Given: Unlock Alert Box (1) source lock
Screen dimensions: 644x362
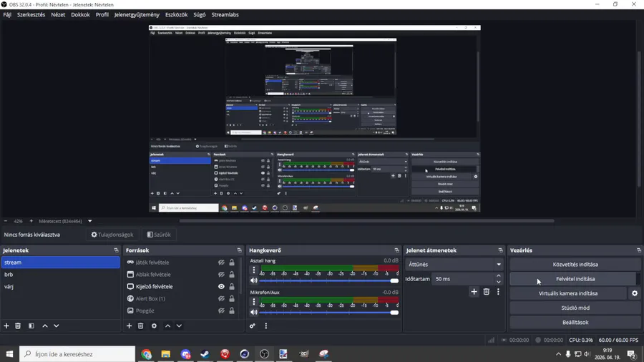Looking at the screenshot, I should coord(232,298).
